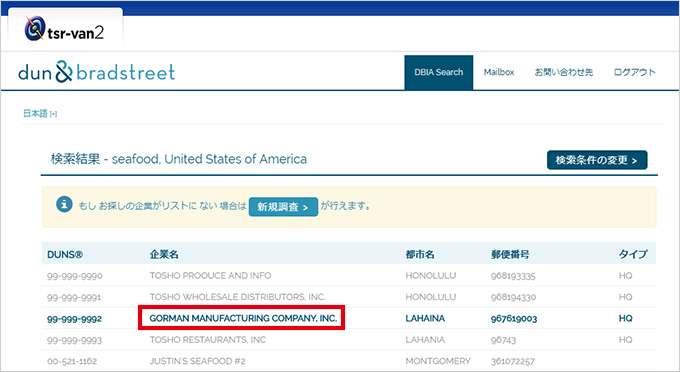Image resolution: width=680 pixels, height=372 pixels.
Task: Click postal code 361072257
Action: click(x=513, y=361)
